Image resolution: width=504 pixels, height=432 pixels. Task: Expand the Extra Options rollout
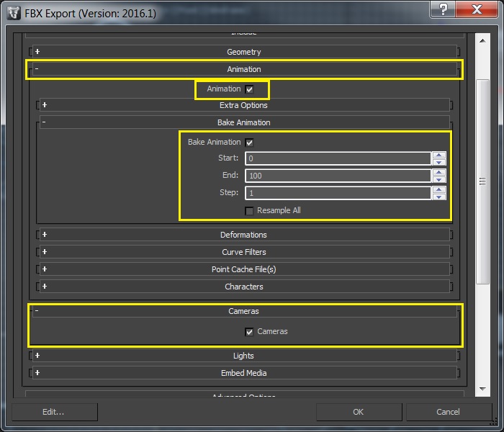point(244,105)
